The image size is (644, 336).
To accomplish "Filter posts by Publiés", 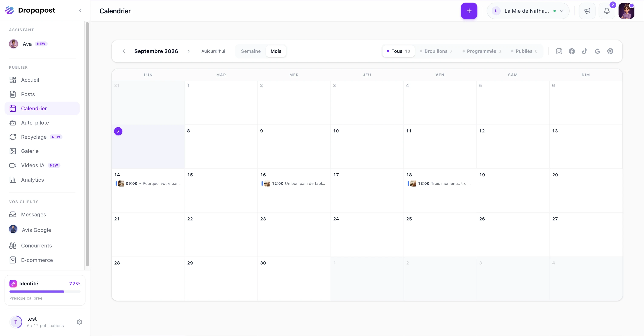I will click(x=524, y=51).
